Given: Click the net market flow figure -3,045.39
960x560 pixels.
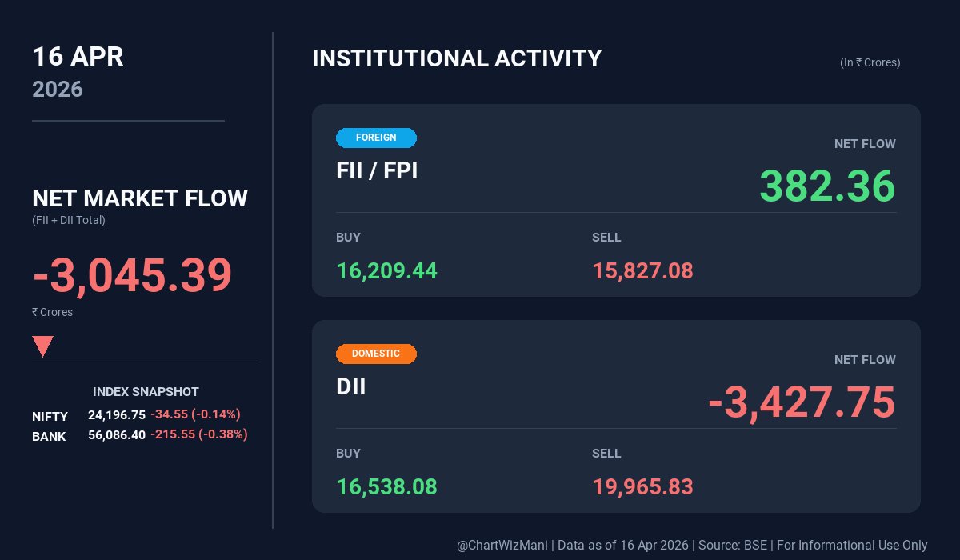Looking at the screenshot, I should tap(132, 274).
